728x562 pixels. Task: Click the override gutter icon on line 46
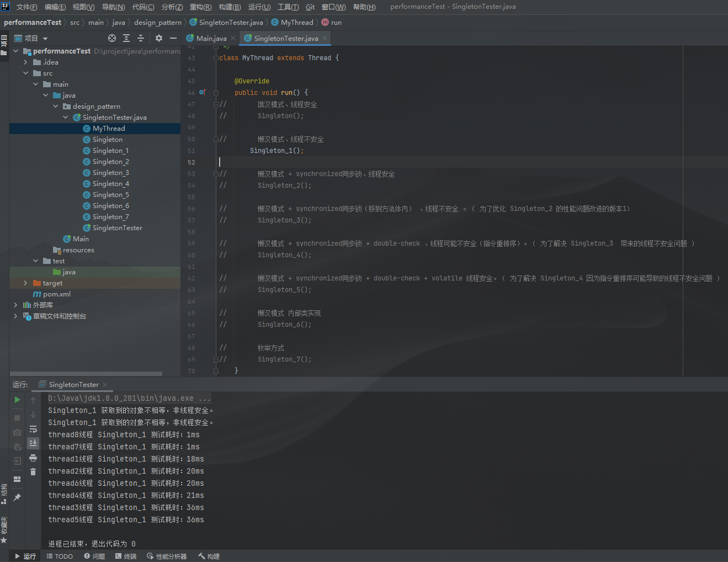click(x=202, y=93)
